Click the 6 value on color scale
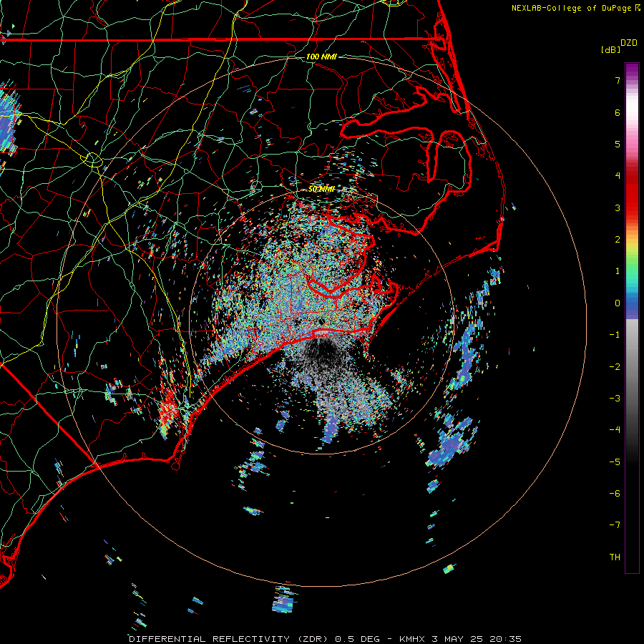 [618, 112]
